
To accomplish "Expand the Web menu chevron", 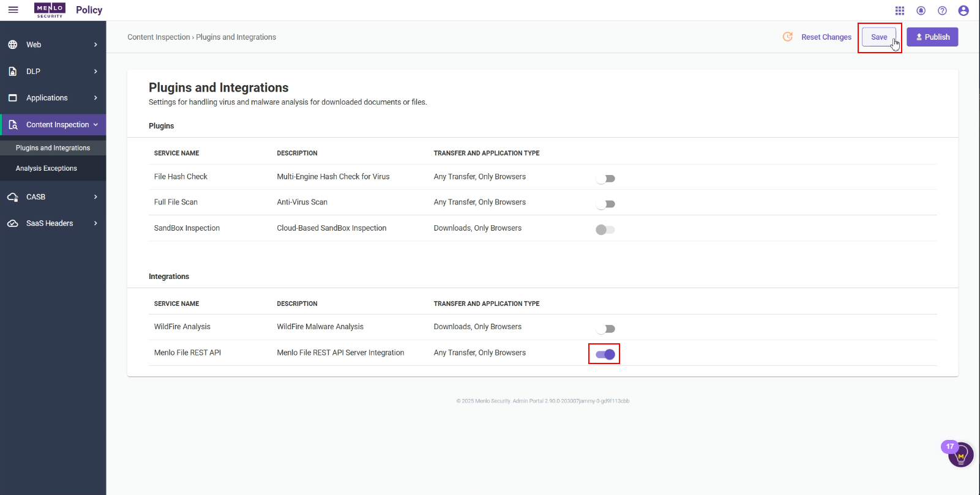I will click(95, 45).
